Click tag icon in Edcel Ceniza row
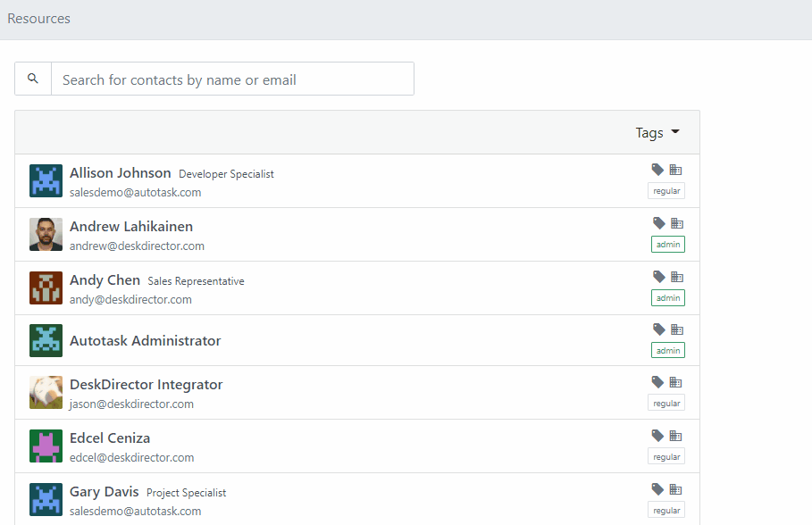812x525 pixels. point(657,436)
